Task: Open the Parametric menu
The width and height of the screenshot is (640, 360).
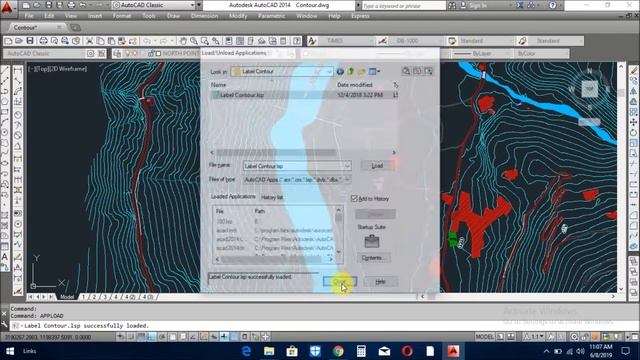Action: coord(271,16)
